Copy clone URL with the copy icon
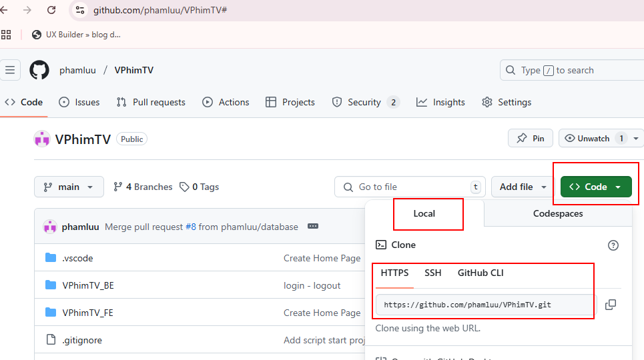This screenshot has width=644, height=360. click(611, 305)
